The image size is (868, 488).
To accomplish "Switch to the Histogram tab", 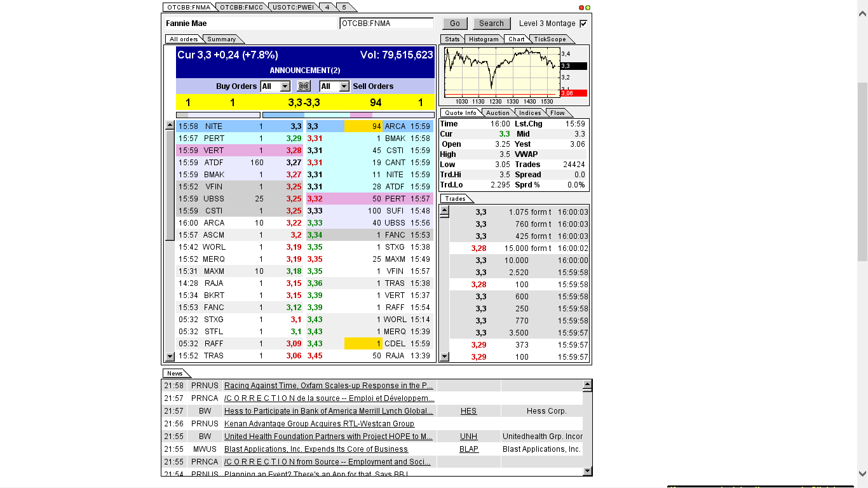I will [484, 39].
